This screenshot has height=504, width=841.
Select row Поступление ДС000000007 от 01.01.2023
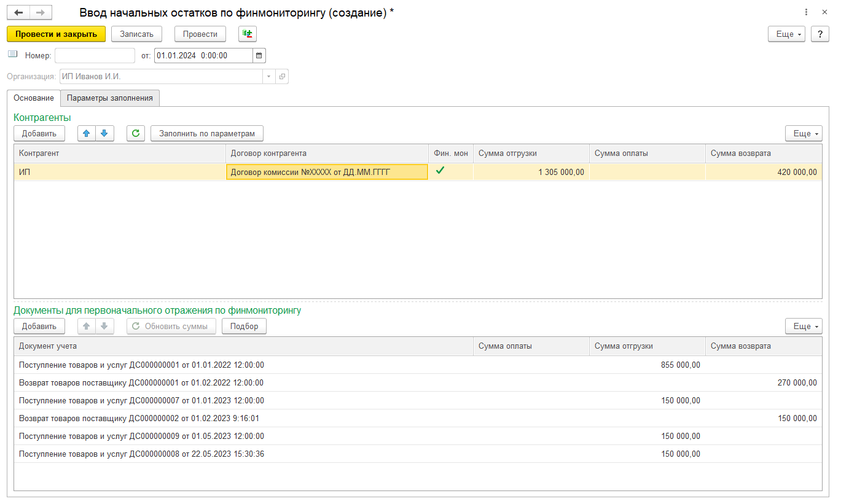418,400
